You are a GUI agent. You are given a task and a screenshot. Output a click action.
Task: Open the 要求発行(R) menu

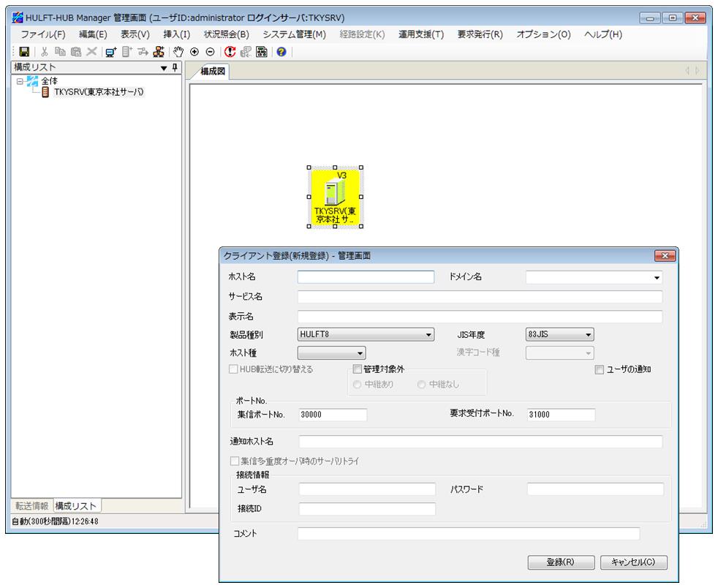[x=480, y=34]
